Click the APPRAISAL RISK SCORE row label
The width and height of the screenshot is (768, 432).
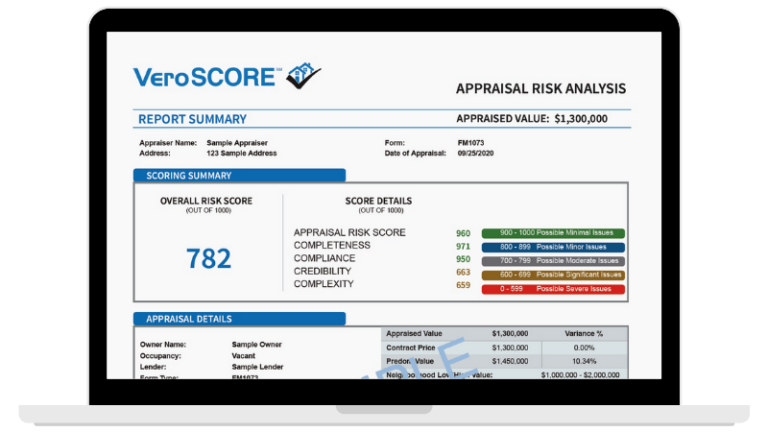tap(350, 232)
